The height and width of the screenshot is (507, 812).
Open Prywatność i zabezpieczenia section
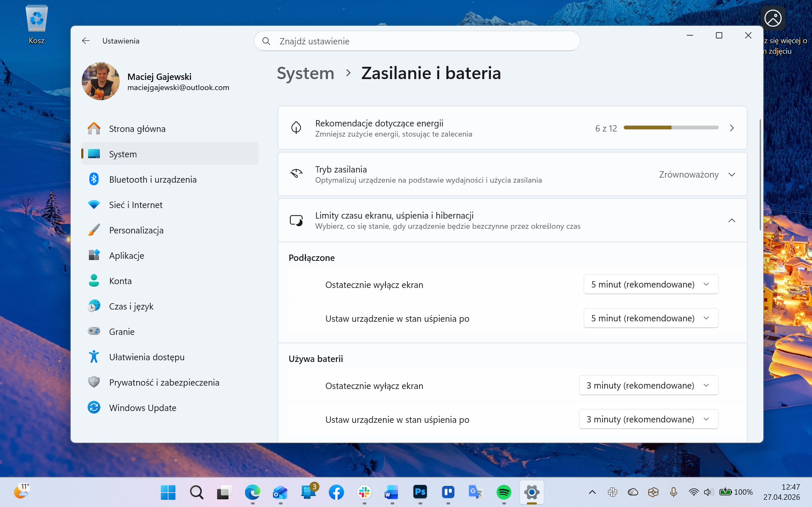[x=164, y=382]
